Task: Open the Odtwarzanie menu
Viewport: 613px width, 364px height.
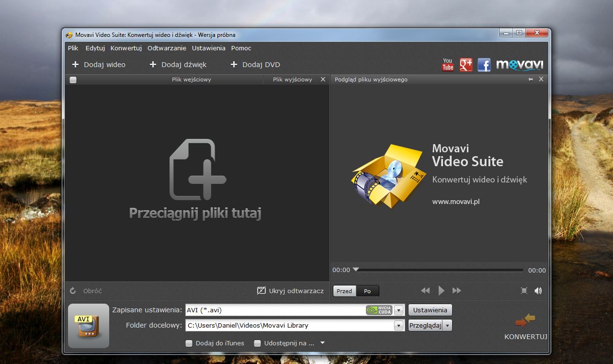Action: [x=167, y=48]
